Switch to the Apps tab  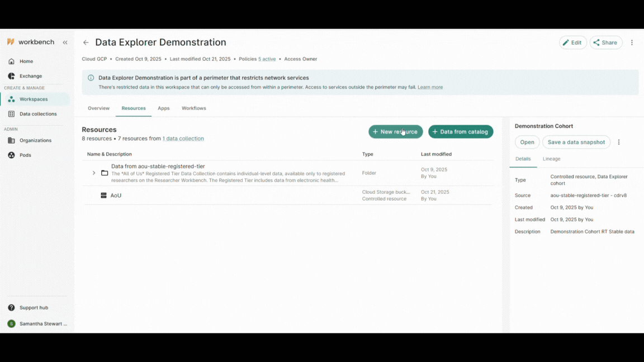point(163,108)
